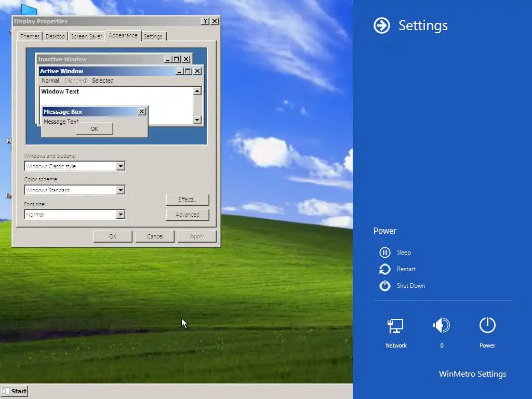This screenshot has height=399, width=532.
Task: Click the Cancel button
Action: (x=155, y=236)
